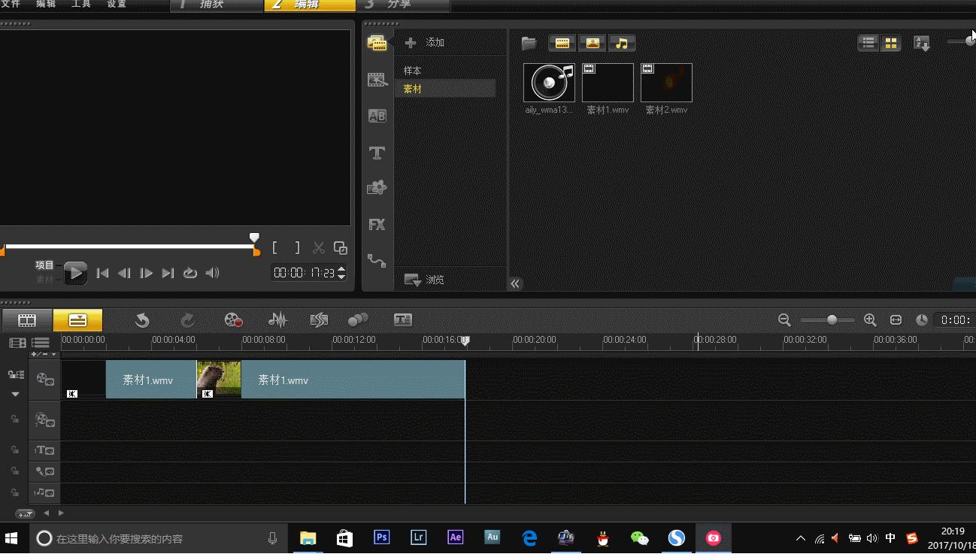
Task: Click the 添加 add folder button
Action: 426,43
